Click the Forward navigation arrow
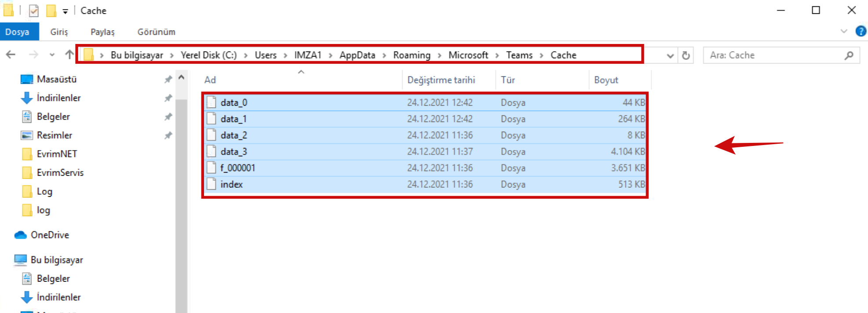This screenshot has width=868, height=313. pos(33,55)
